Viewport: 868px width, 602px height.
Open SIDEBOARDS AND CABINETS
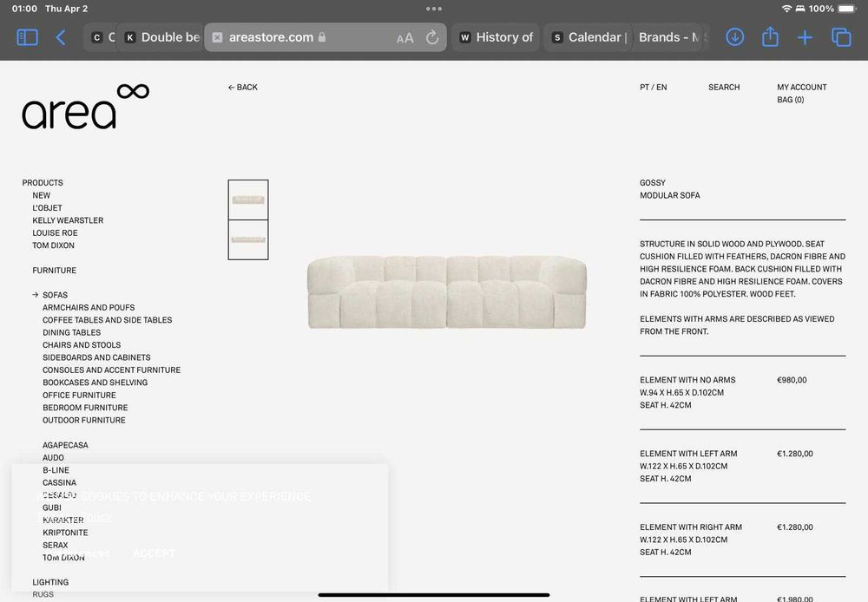[96, 357]
